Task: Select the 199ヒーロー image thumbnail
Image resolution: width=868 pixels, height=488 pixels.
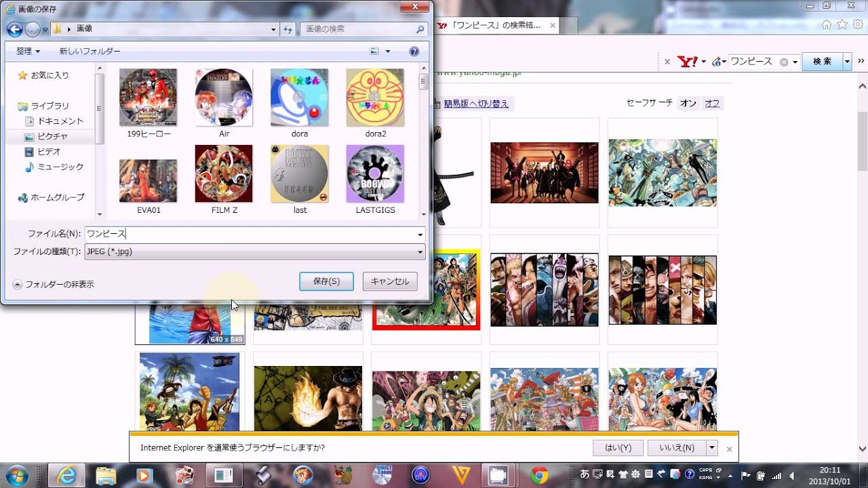Action: pos(149,104)
